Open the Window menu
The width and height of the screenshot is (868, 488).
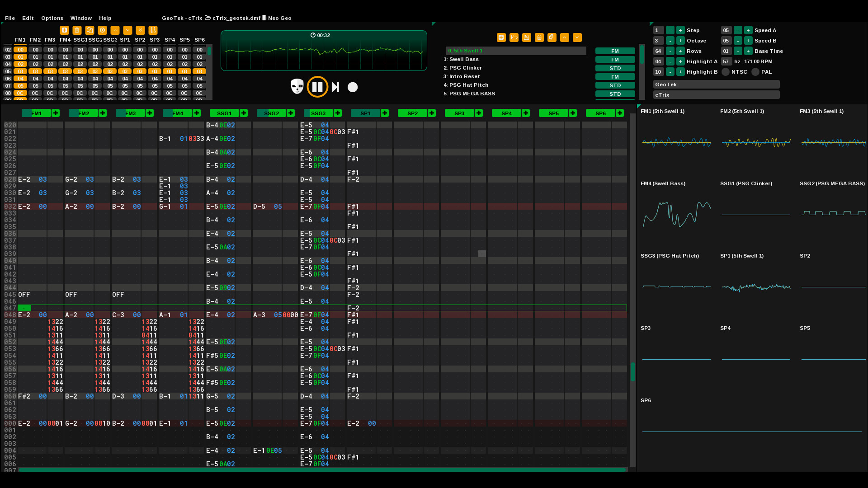81,18
